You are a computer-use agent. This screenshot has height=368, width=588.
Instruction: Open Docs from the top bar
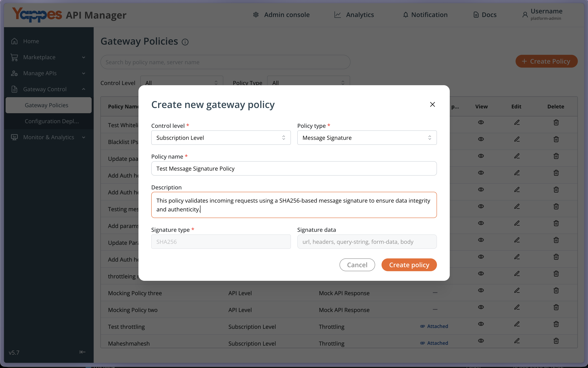(485, 15)
